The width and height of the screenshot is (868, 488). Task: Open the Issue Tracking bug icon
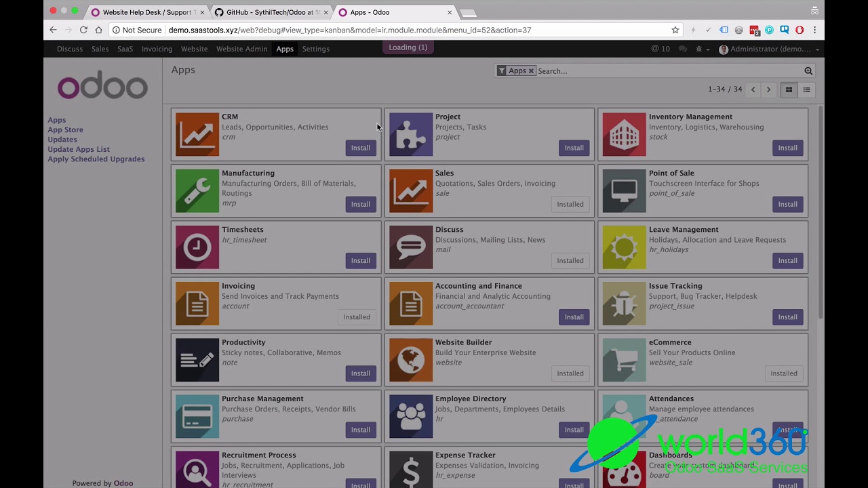point(624,303)
